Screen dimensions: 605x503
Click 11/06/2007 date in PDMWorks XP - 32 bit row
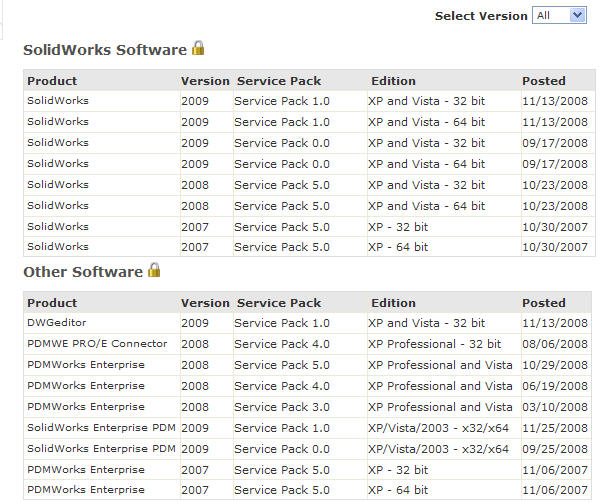pos(555,470)
